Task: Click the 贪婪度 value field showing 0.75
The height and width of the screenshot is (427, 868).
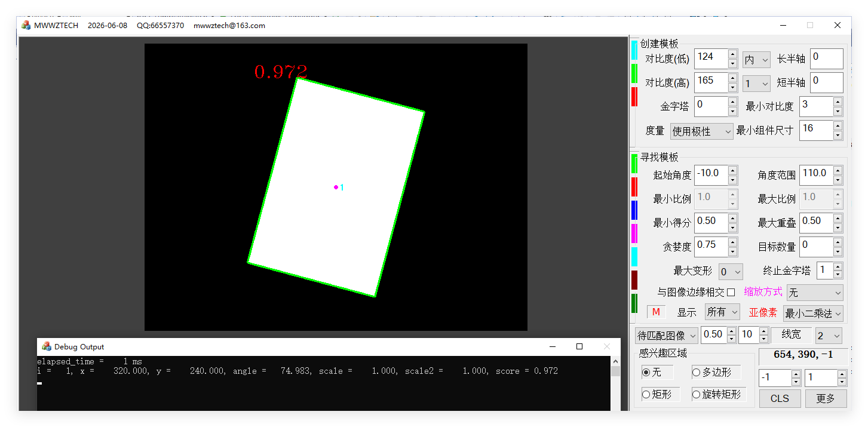Action: (711, 247)
